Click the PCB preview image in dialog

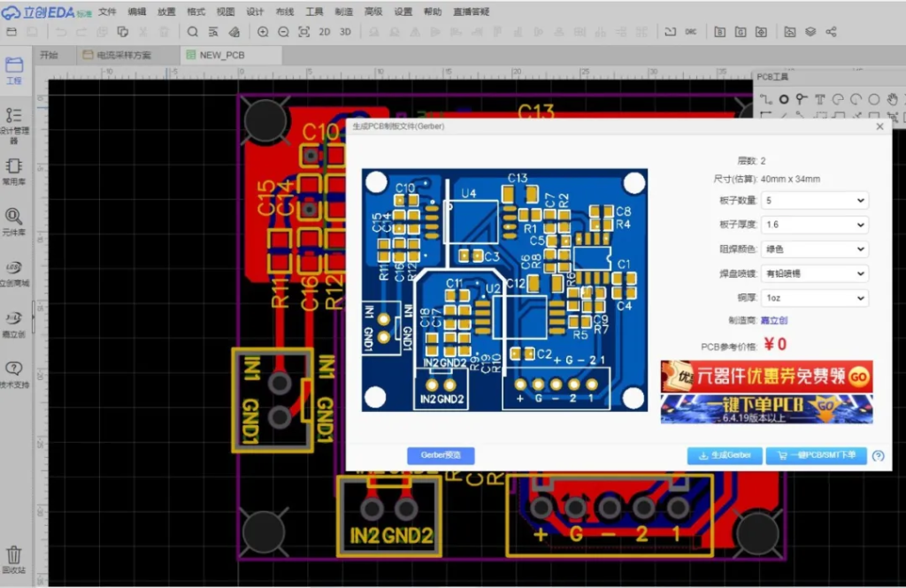504,290
